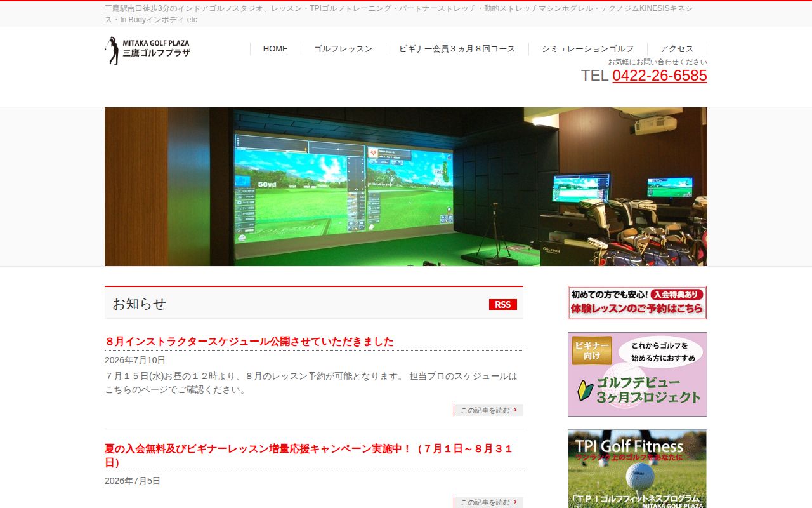Click the date text 2026年7月5日
812x508 pixels.
click(133, 481)
